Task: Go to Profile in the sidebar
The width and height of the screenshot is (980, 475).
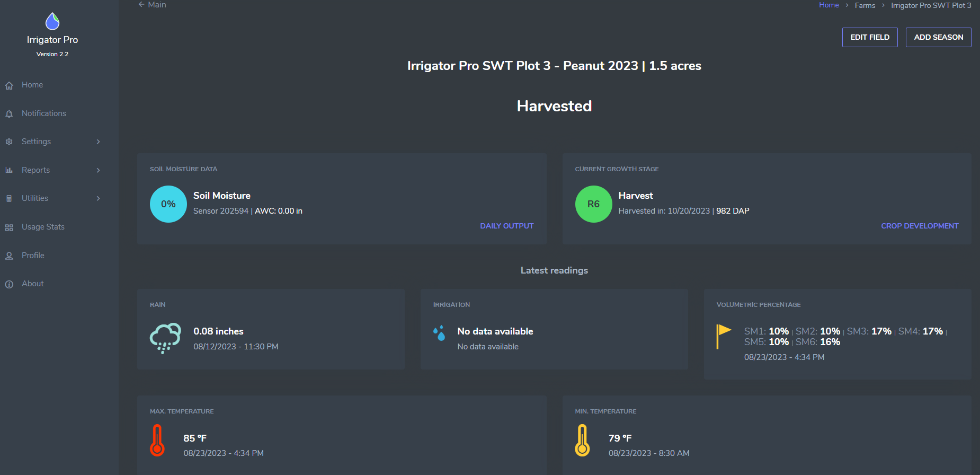Action: coord(33,256)
